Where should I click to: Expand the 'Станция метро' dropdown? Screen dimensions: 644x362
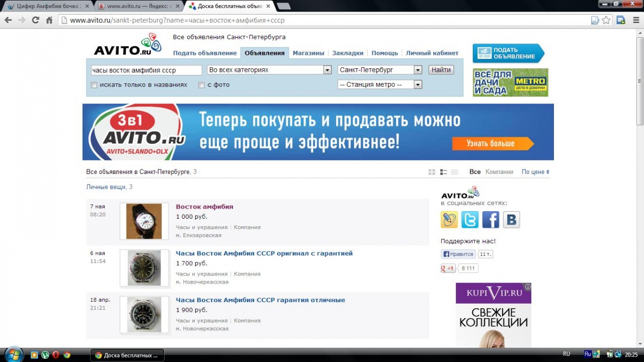coord(417,84)
